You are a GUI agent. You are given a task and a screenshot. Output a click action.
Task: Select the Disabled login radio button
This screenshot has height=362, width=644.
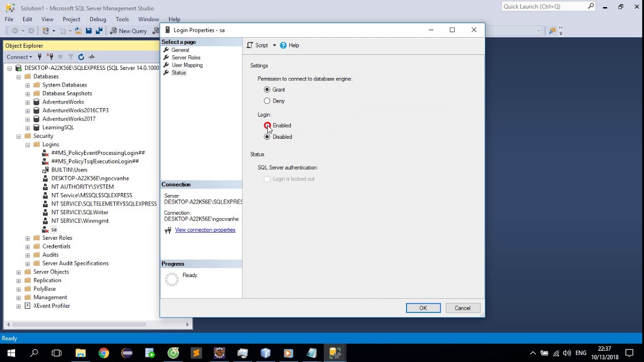[x=267, y=137]
